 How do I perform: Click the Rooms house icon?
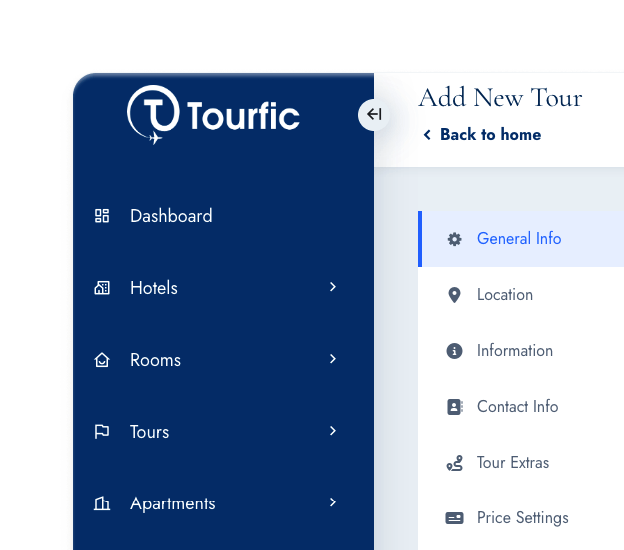coord(101,360)
